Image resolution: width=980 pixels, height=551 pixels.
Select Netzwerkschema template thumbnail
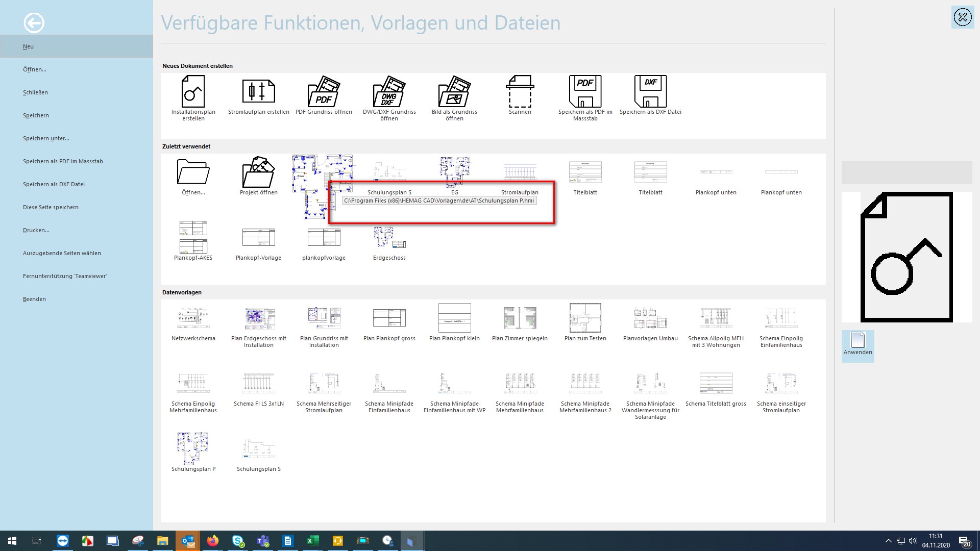193,318
